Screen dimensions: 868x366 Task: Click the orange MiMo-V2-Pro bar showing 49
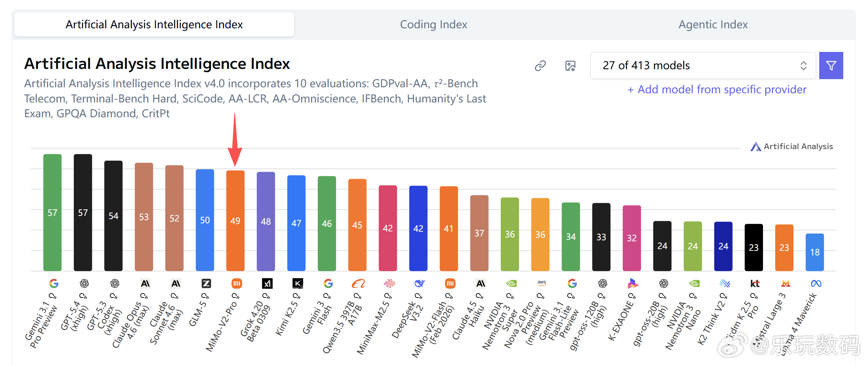(235, 220)
